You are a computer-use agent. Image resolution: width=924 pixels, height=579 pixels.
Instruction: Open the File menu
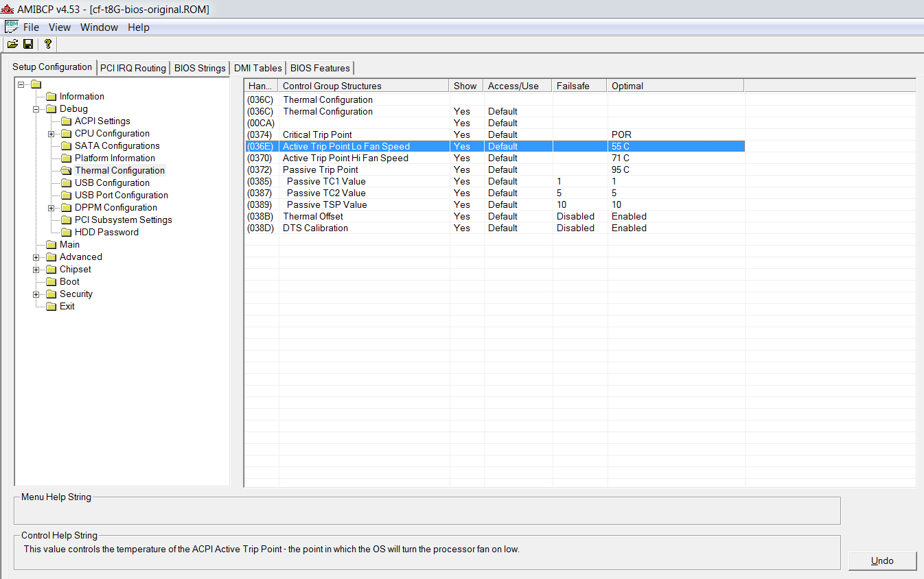click(32, 27)
